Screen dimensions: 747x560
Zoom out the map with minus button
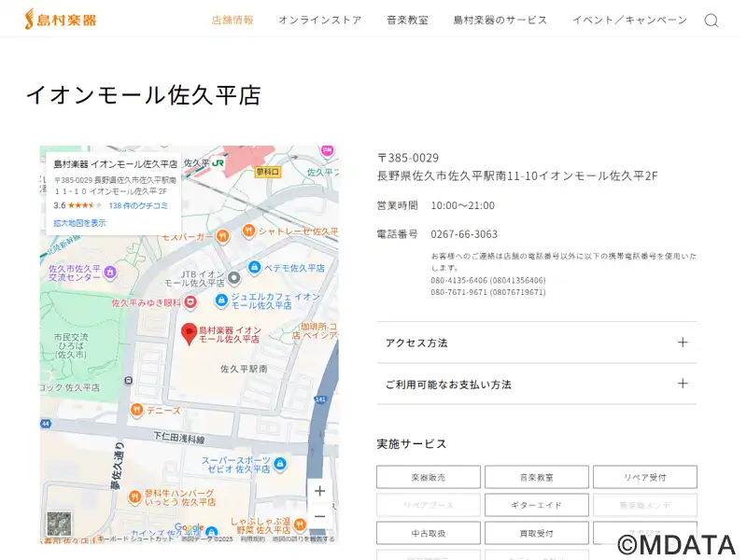coord(319,516)
